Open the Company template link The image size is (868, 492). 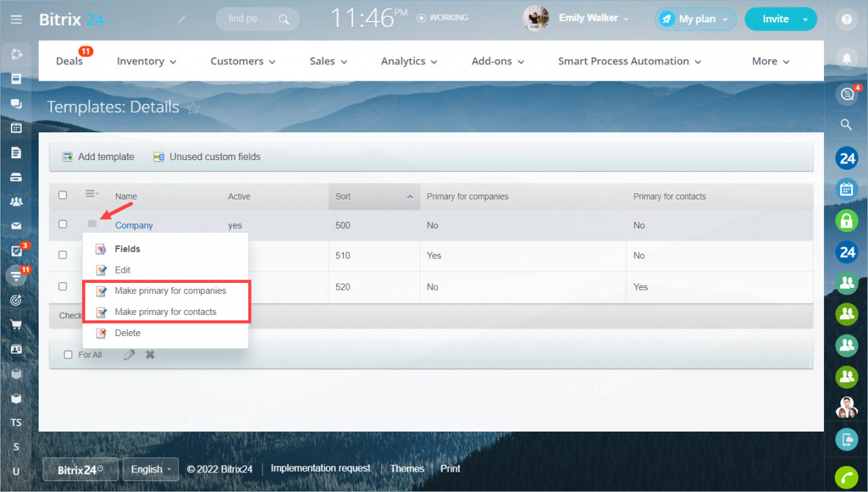(134, 225)
